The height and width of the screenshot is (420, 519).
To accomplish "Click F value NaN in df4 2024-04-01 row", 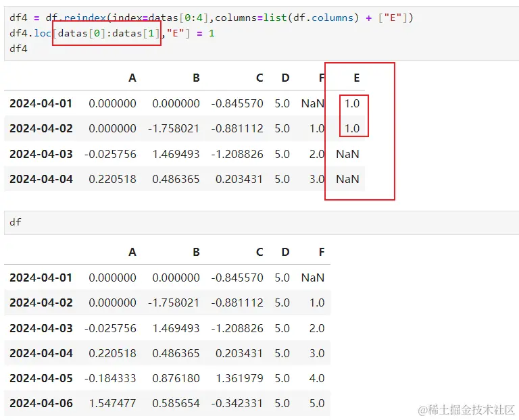I will pyautogui.click(x=313, y=103).
